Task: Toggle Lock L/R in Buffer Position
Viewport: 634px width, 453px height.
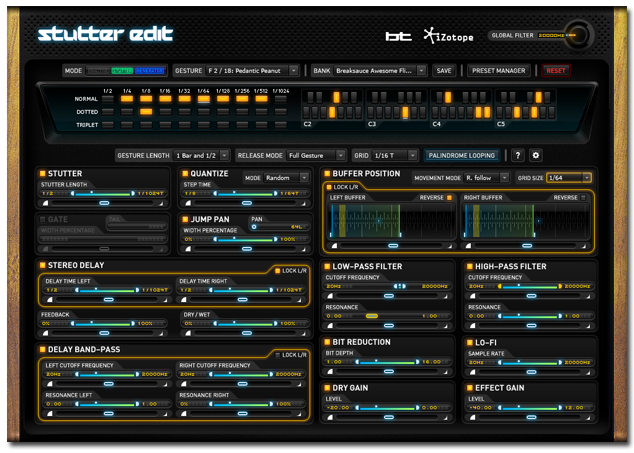Action: [x=329, y=187]
